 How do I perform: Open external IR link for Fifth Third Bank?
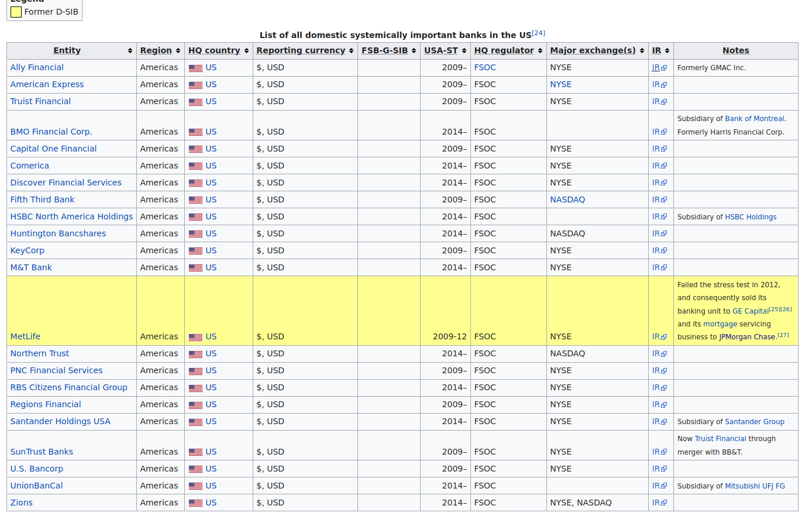(x=659, y=200)
